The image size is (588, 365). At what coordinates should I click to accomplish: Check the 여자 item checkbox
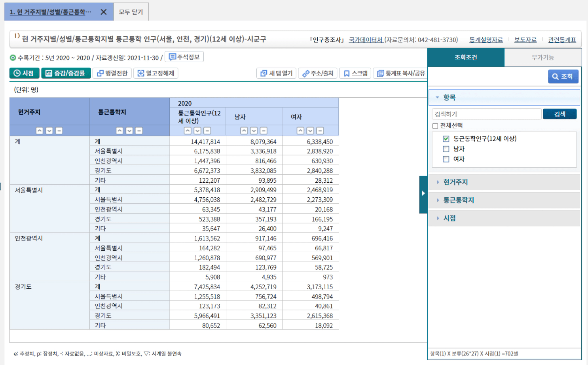coord(446,159)
